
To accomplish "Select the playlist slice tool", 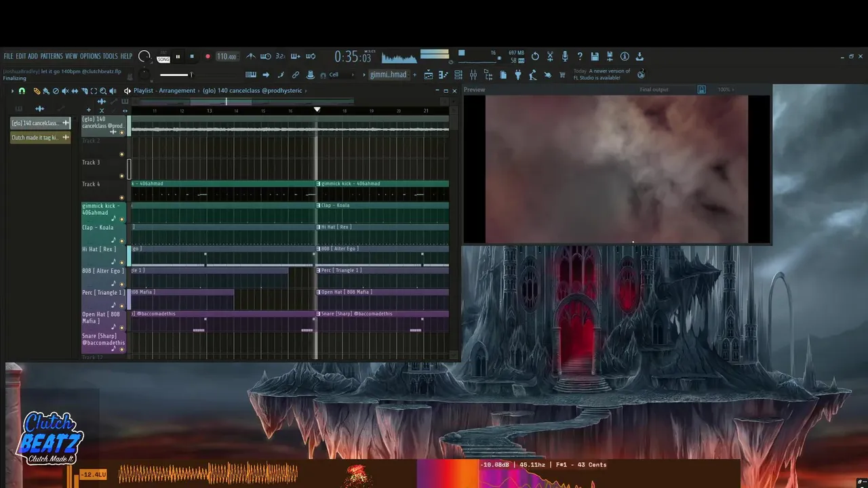I will (84, 91).
